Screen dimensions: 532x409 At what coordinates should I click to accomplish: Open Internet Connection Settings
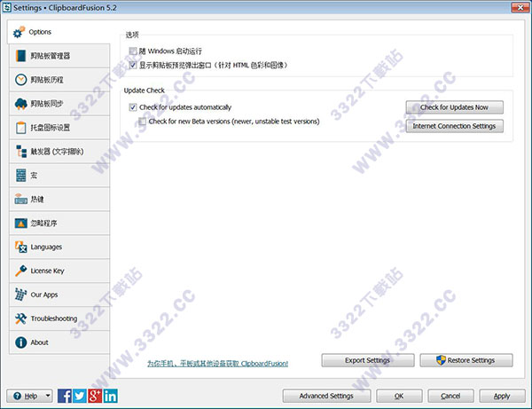[454, 126]
